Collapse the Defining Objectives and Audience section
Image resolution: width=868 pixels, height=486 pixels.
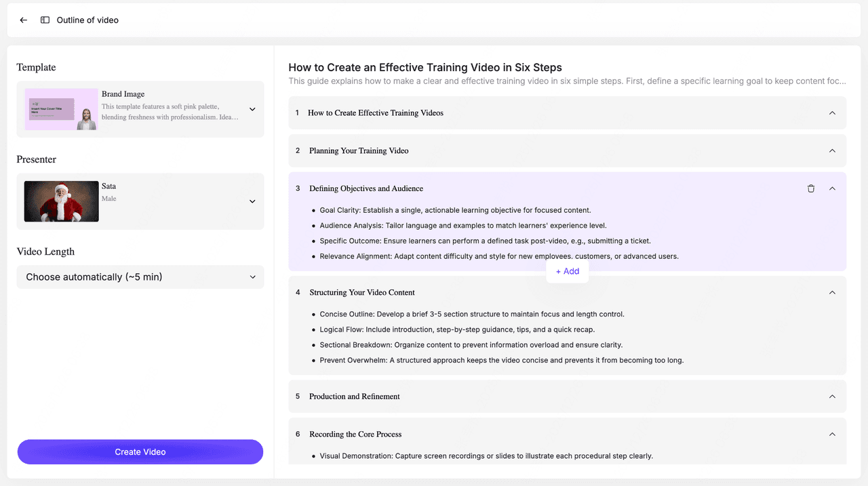coord(832,188)
